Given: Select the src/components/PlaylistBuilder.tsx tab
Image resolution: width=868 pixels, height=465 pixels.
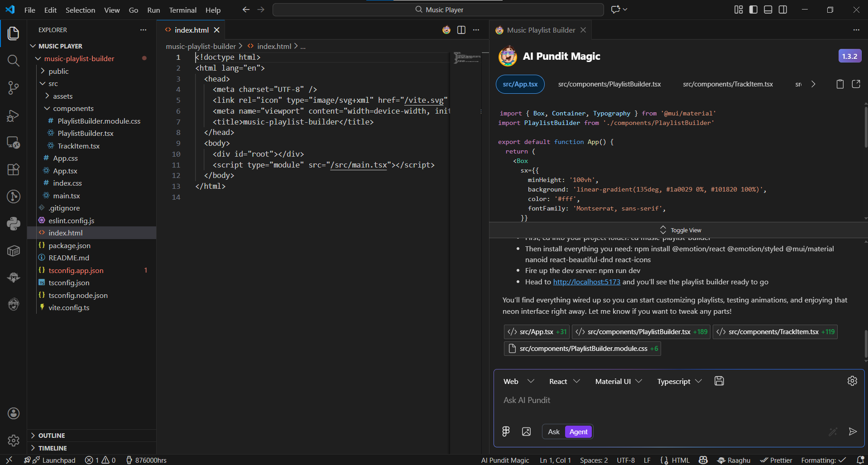Looking at the screenshot, I should 609,84.
